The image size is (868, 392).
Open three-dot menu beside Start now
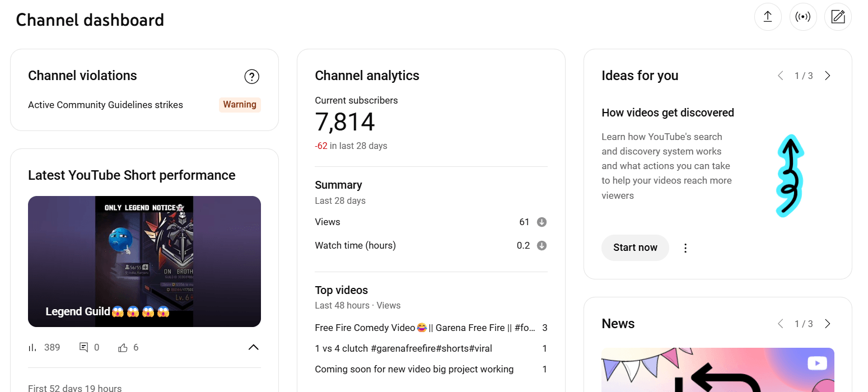point(685,248)
